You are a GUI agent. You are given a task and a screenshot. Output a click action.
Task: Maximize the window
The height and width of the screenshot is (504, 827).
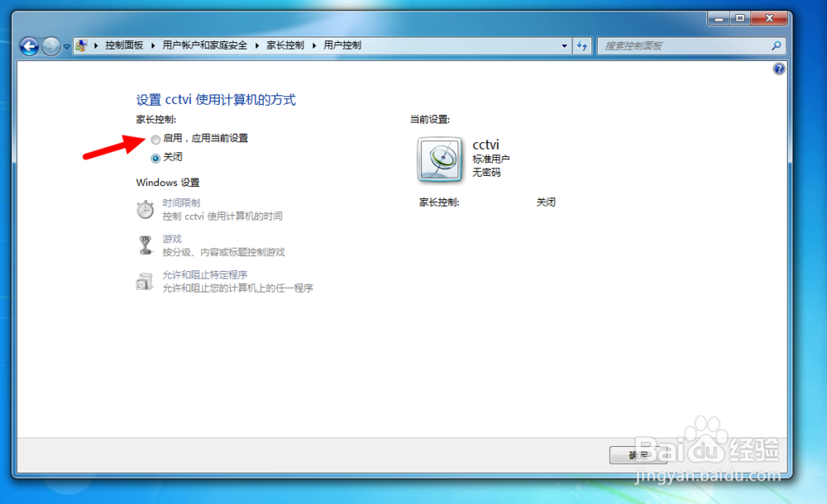click(x=740, y=18)
